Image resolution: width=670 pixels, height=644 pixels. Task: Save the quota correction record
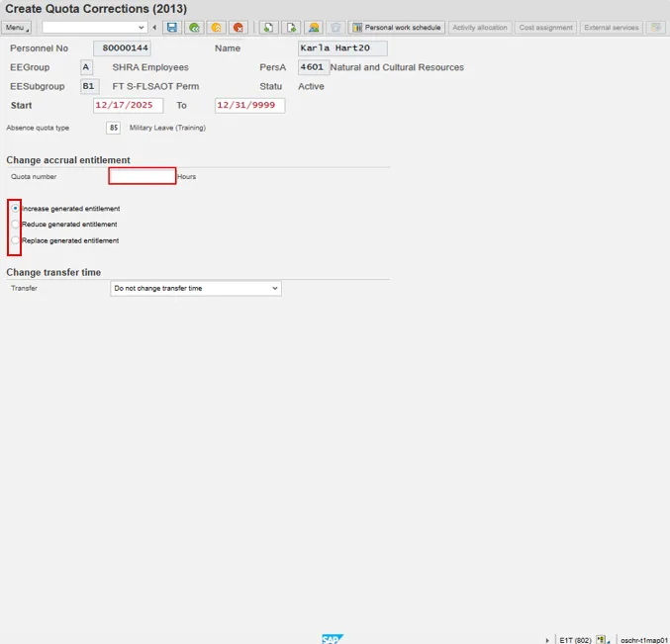172,28
